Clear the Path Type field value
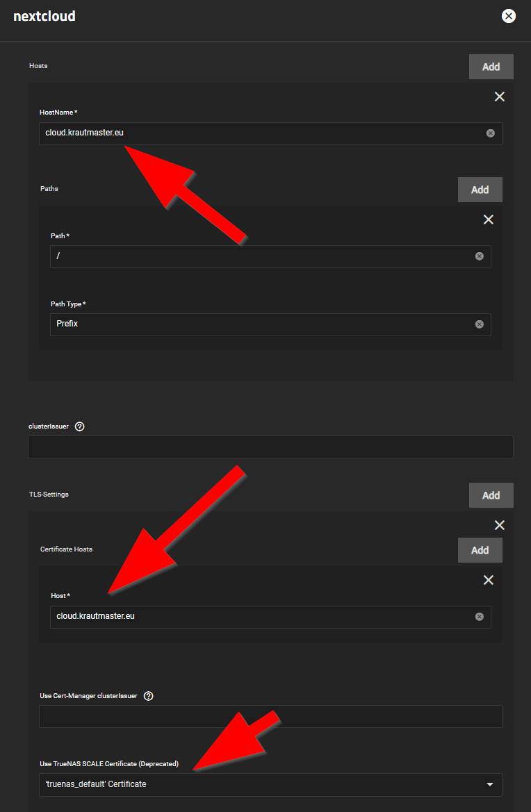 [x=479, y=324]
